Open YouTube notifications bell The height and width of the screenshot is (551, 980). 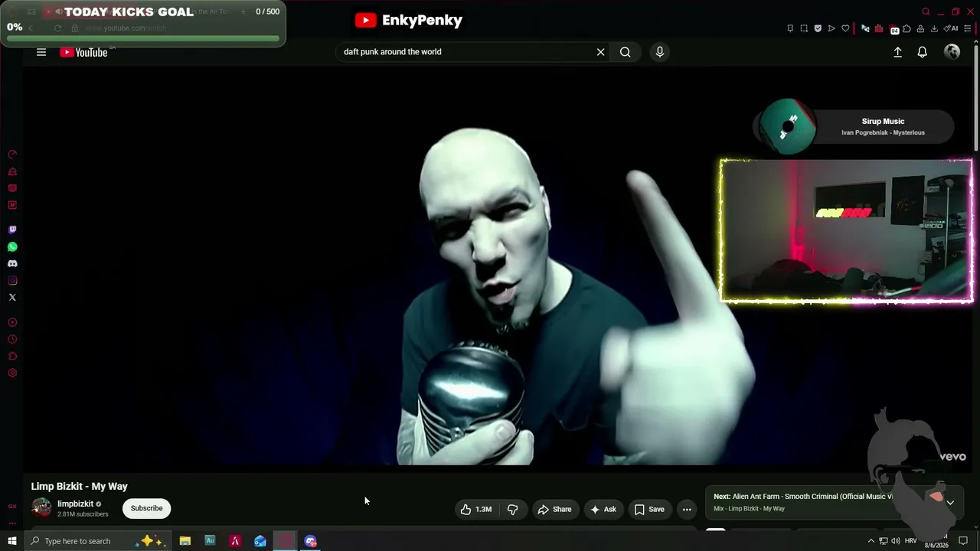(923, 52)
